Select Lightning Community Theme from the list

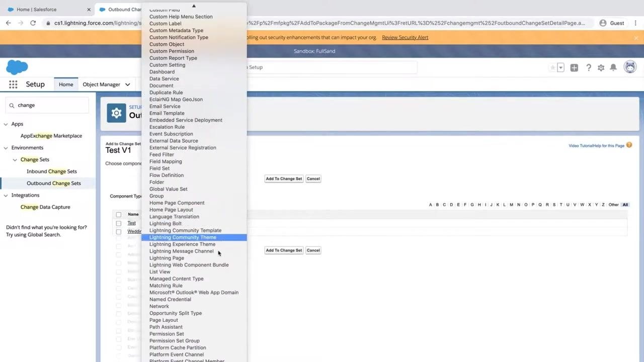click(194, 237)
